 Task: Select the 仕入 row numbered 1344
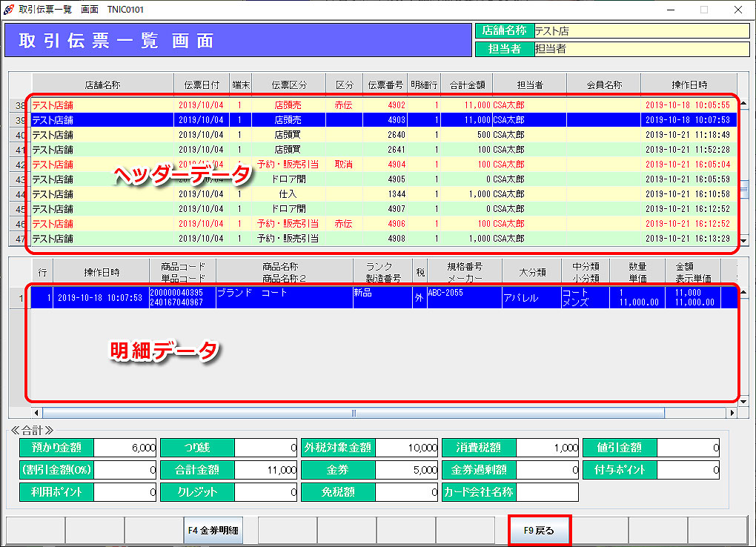371,194
